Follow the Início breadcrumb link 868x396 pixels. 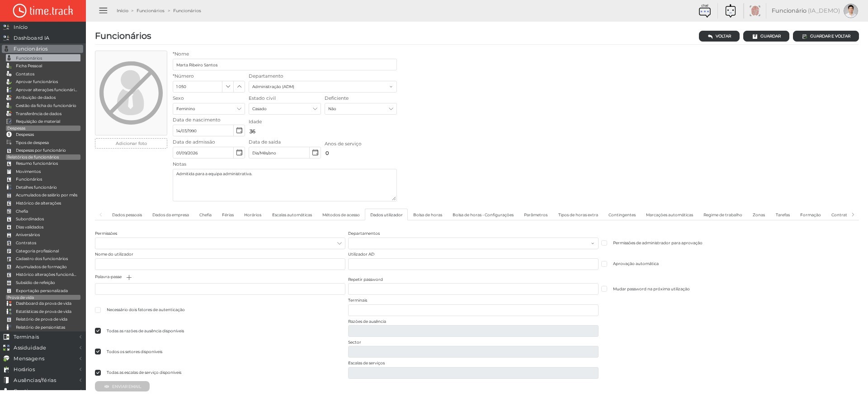(123, 11)
